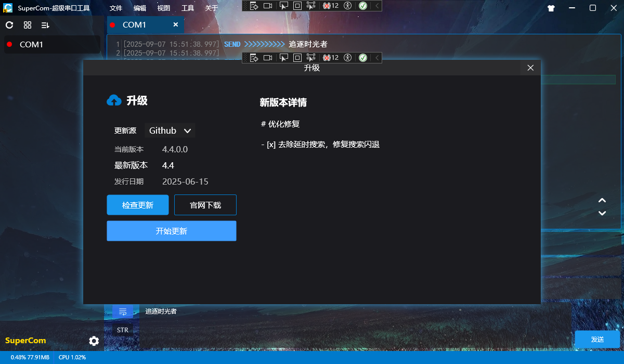Click the line wrap icon beside send box
This screenshot has height=364, width=624.
[x=123, y=311]
